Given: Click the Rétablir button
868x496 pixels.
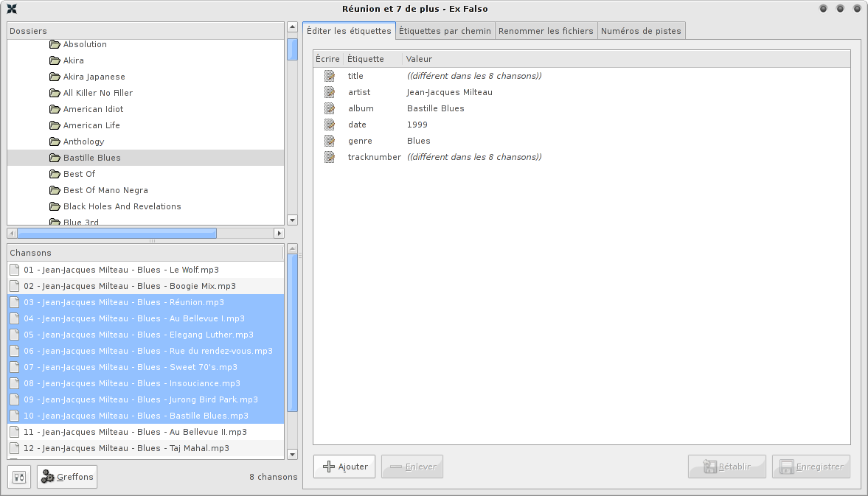Looking at the screenshot, I should (727, 467).
